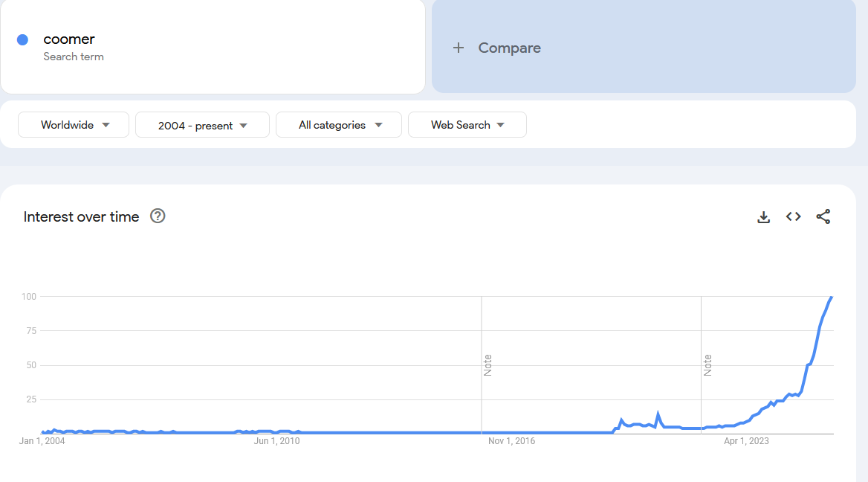Screen dimensions: 868x482
Task: Click the Interest over time heading
Action: pyautogui.click(x=82, y=216)
